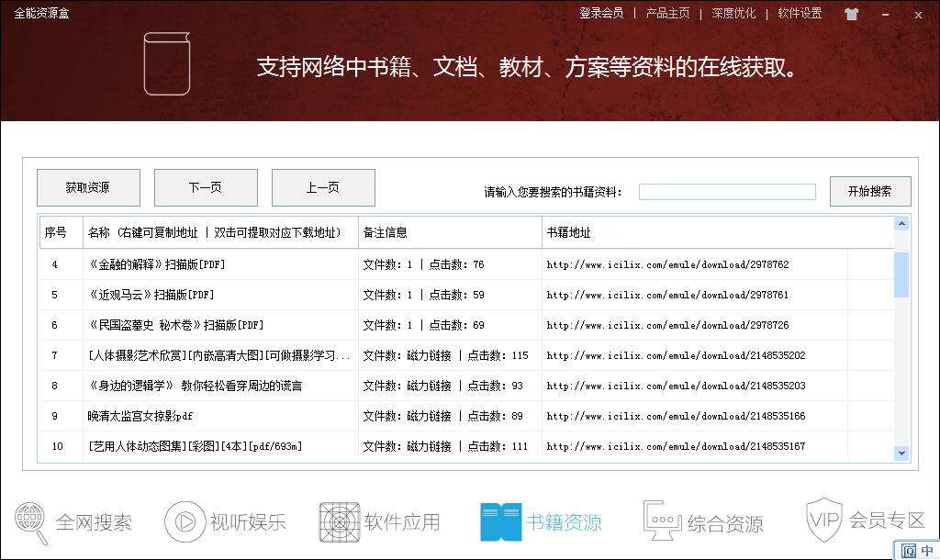The image size is (940, 560).
Task: Open 综合资源 computer icon section
Action: [x=662, y=521]
